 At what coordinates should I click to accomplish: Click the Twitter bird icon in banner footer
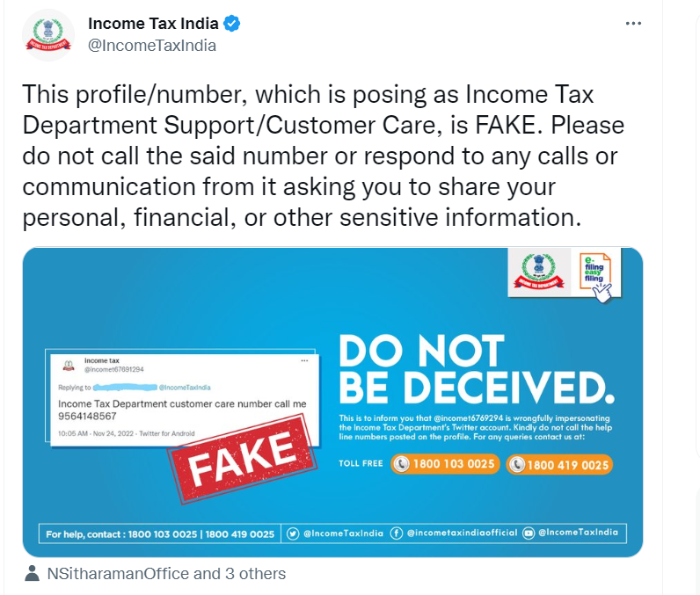click(x=293, y=533)
